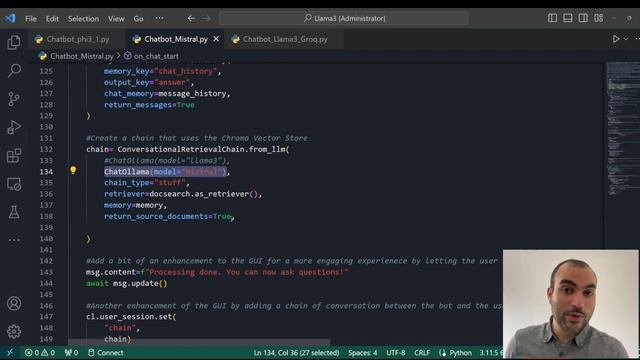Switch to the Chatbot_phi3_1.py tab

[x=77, y=39]
